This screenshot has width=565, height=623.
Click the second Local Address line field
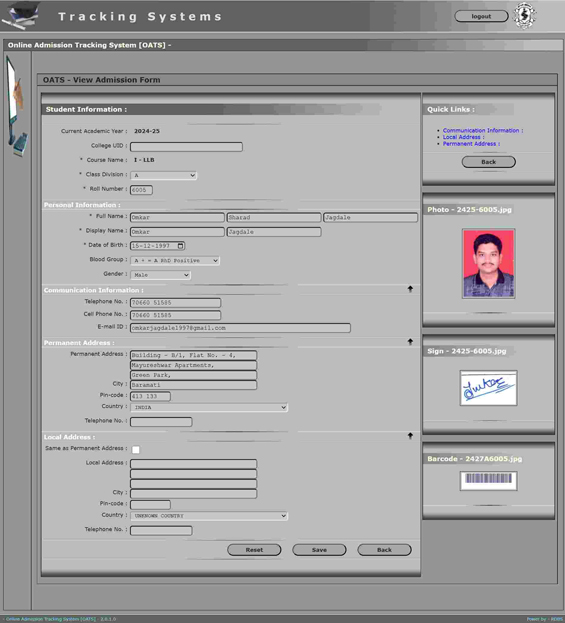pos(193,474)
